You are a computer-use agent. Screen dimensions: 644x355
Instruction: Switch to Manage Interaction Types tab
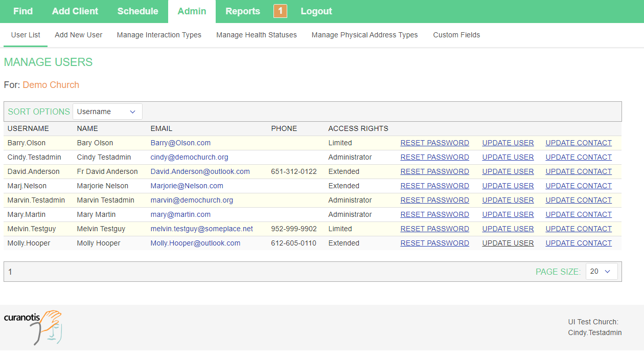[x=159, y=35]
